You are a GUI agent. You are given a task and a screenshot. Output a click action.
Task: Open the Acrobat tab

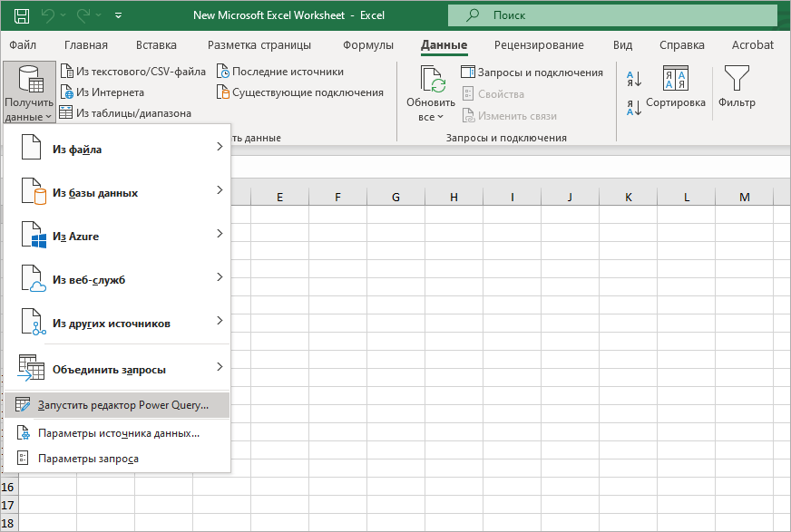(x=752, y=44)
